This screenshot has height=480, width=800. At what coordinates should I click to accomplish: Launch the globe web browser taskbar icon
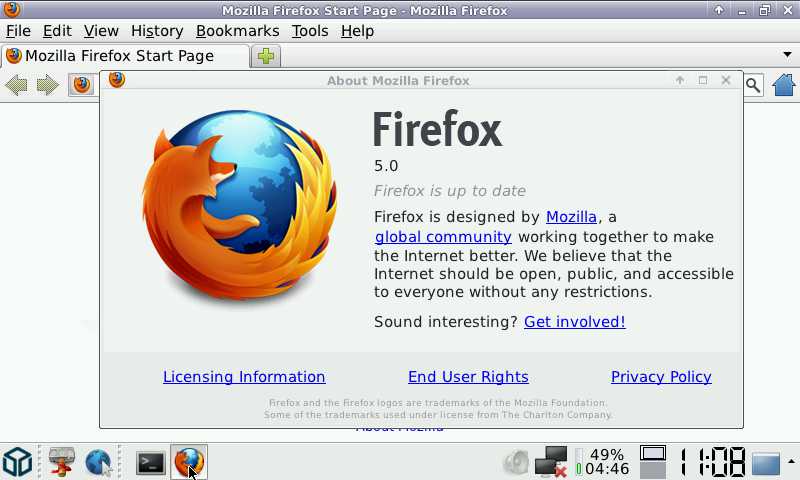coord(99,463)
